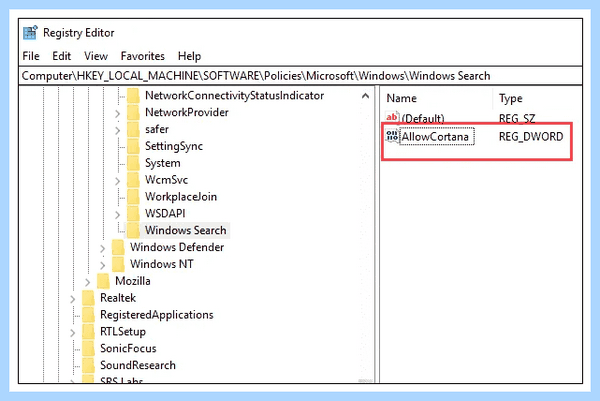This screenshot has height=401, width=600.
Task: Click the (Default) string value icon
Action: coord(392,117)
